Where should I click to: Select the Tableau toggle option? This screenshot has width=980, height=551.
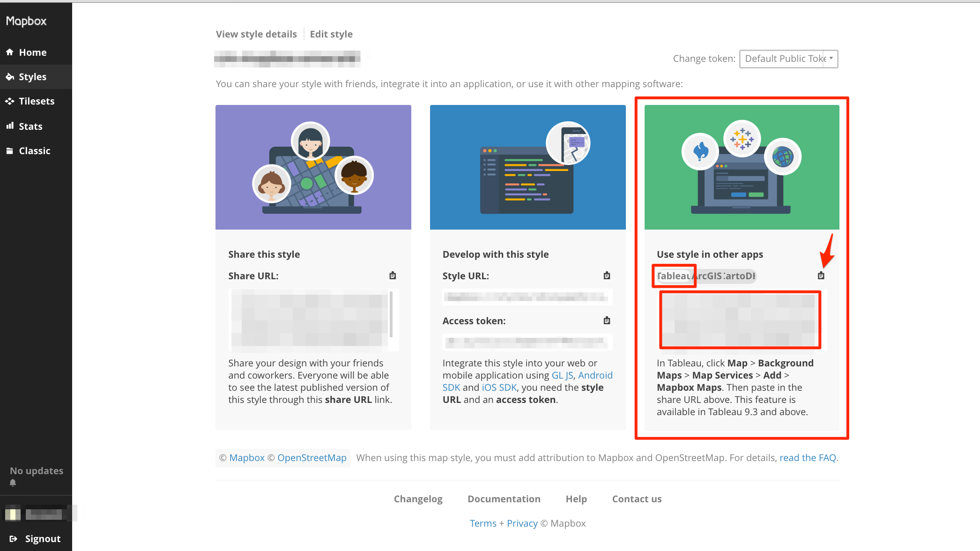[673, 276]
